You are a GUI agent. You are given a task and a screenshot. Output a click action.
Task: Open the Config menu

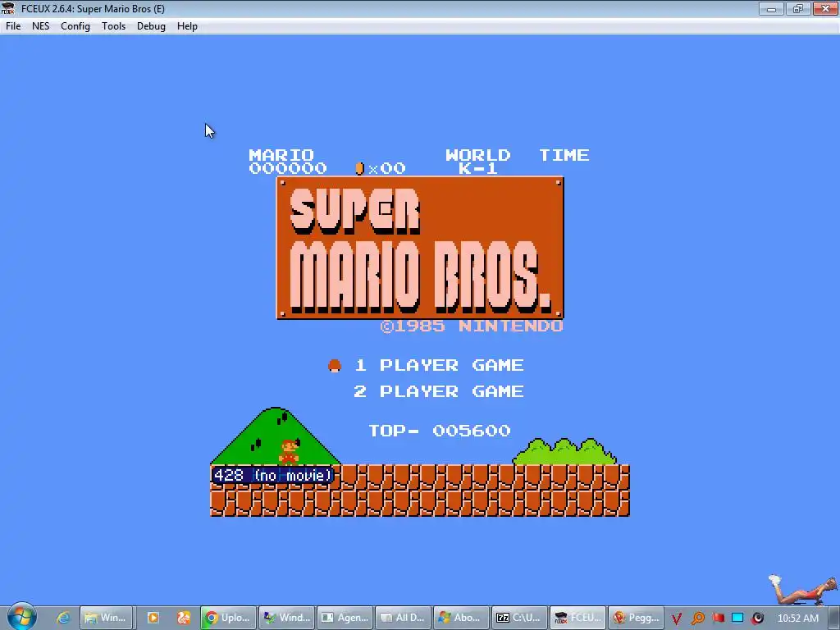coord(75,26)
